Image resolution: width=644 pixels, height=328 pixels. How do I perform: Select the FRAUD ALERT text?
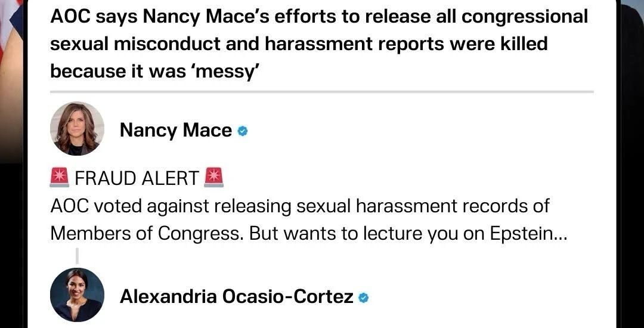[137, 178]
